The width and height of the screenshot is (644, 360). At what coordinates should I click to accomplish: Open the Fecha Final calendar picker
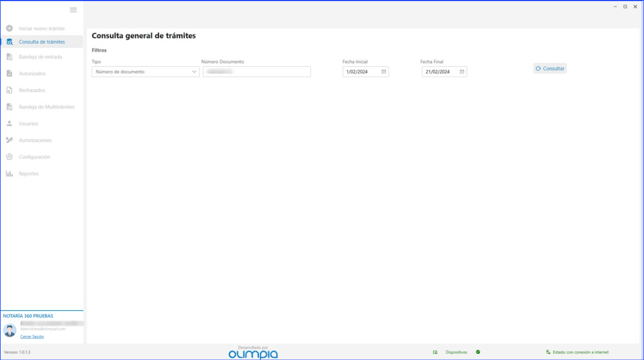tap(462, 72)
